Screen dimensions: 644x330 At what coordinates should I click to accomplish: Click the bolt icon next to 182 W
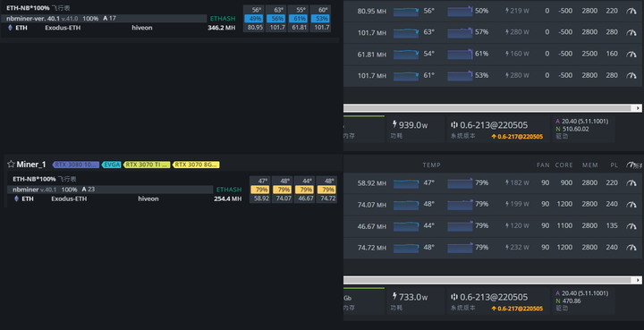pyautogui.click(x=507, y=182)
